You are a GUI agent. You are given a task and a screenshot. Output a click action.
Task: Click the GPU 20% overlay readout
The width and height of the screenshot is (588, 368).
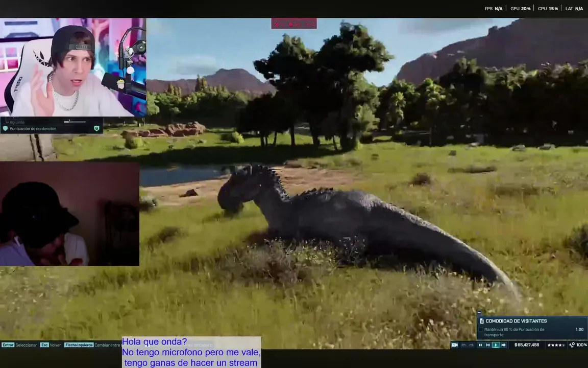click(521, 8)
